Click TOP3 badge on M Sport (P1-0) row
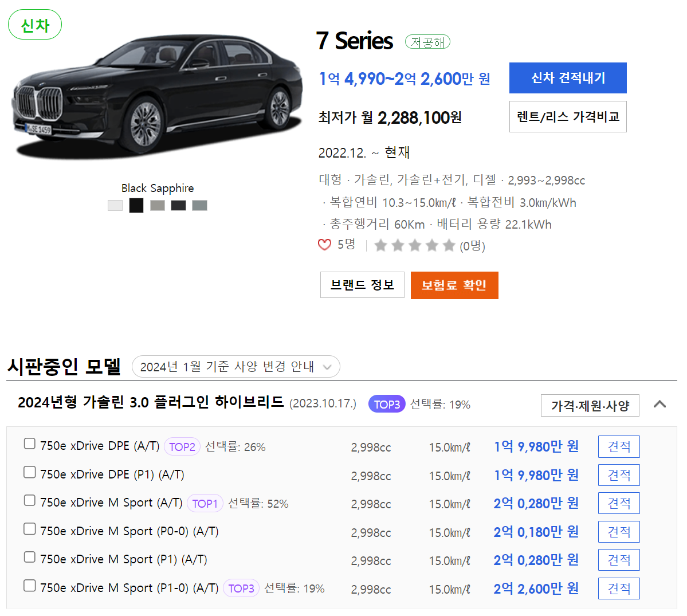687x616 pixels. pyautogui.click(x=241, y=588)
